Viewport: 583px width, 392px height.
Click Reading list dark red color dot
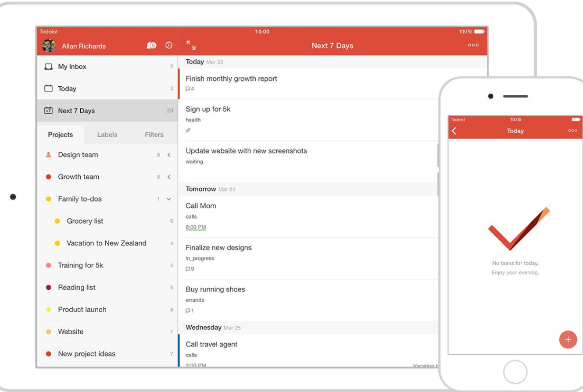[x=49, y=288]
